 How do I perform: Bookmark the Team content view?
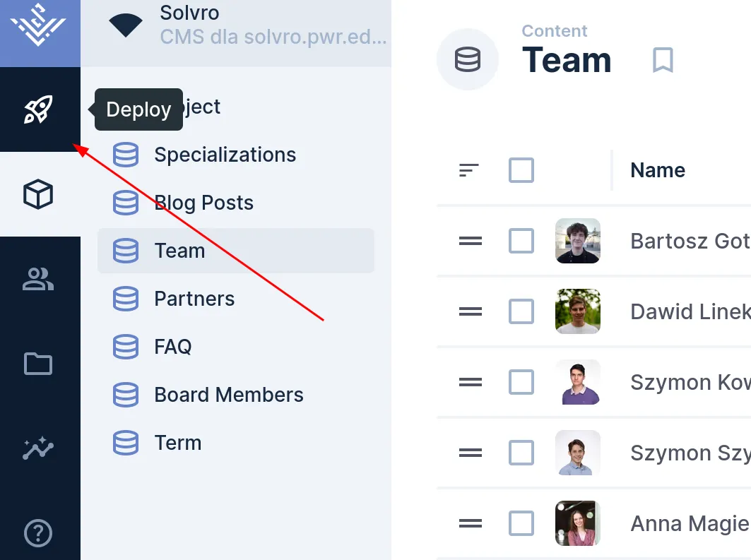tap(662, 61)
